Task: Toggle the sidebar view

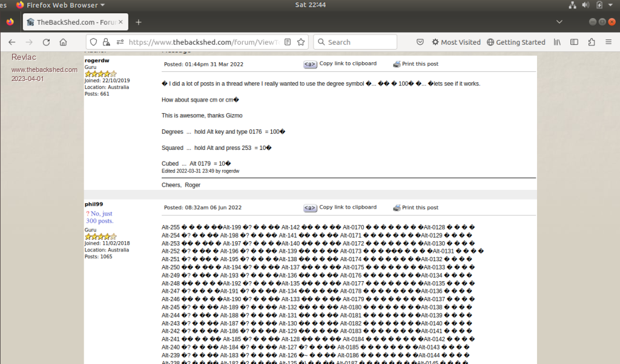Action: point(574,42)
